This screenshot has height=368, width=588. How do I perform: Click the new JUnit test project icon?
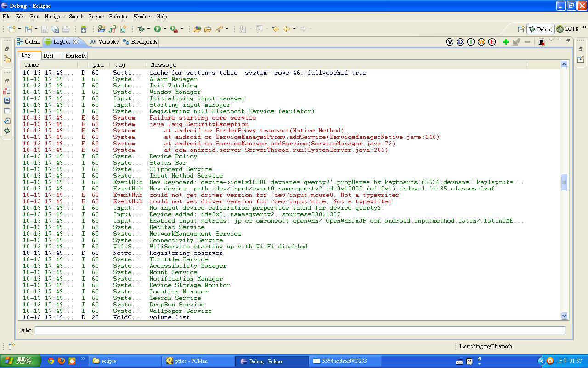click(x=112, y=29)
